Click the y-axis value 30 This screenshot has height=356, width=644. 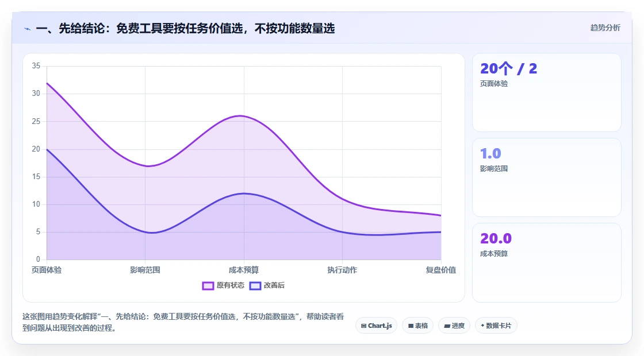36,94
